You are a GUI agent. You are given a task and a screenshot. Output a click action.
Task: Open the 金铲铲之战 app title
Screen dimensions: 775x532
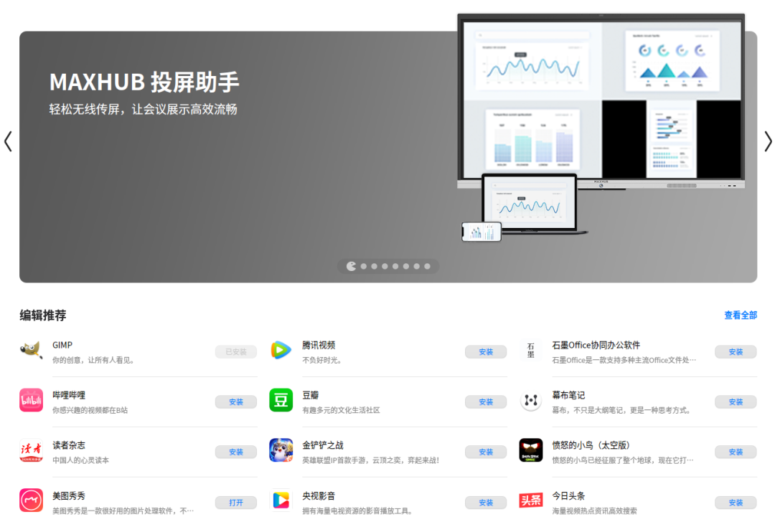click(323, 445)
